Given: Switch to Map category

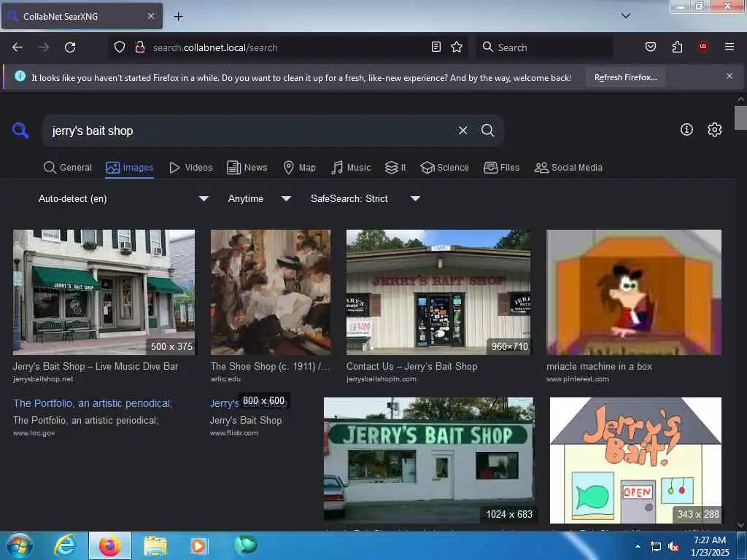Looking at the screenshot, I should 300,168.
